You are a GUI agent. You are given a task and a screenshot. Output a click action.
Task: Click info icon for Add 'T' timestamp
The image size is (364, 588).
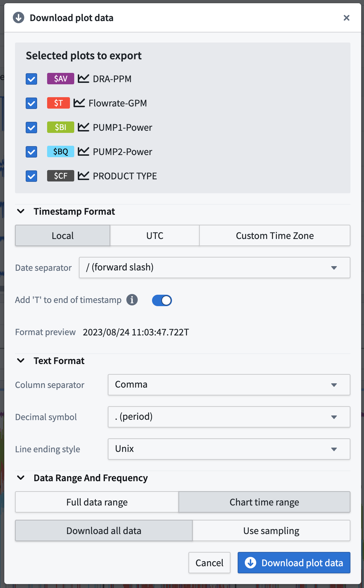click(132, 300)
